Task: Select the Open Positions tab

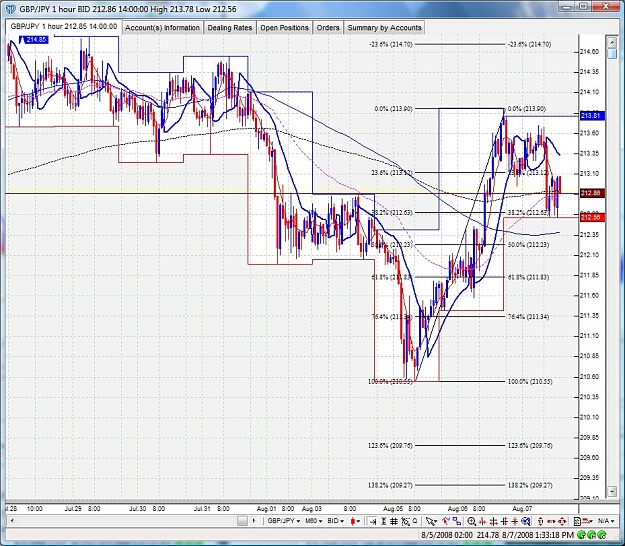Action: pyautogui.click(x=284, y=28)
